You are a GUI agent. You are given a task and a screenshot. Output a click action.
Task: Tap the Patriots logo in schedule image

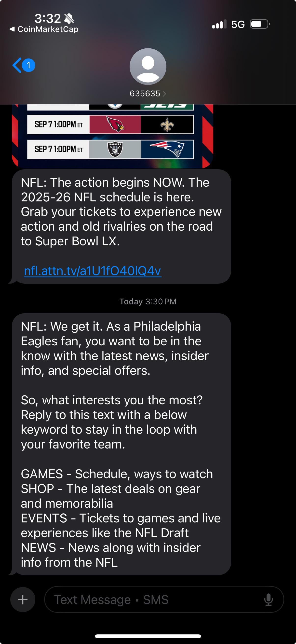pos(167,149)
